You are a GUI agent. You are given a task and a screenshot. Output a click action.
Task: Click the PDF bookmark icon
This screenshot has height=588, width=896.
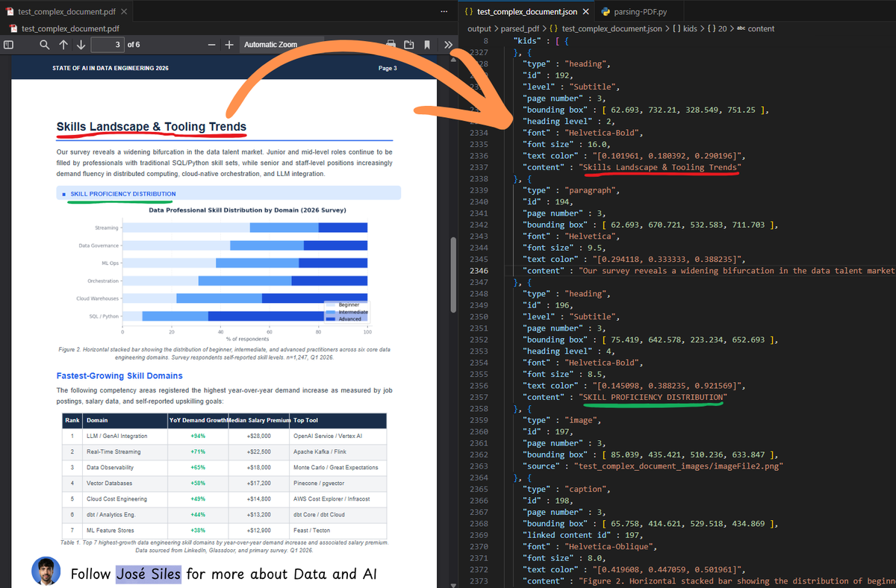click(x=427, y=45)
